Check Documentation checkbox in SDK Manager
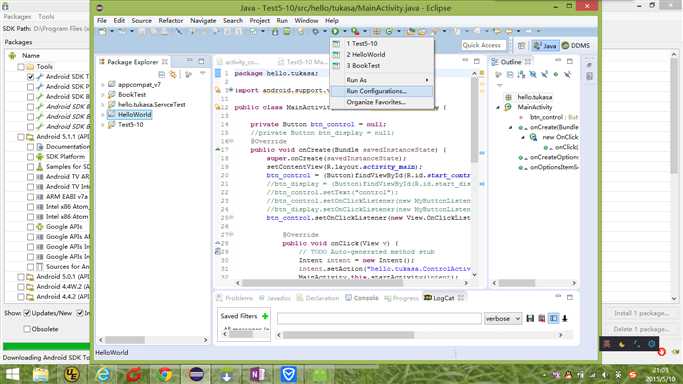 tap(30, 147)
